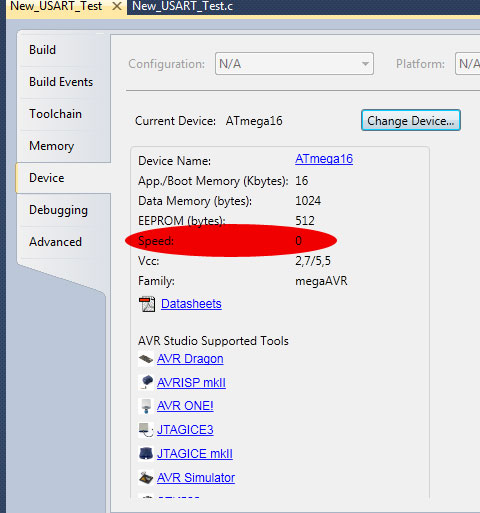480x513 pixels.
Task: Click the Change Device button
Action: click(411, 120)
